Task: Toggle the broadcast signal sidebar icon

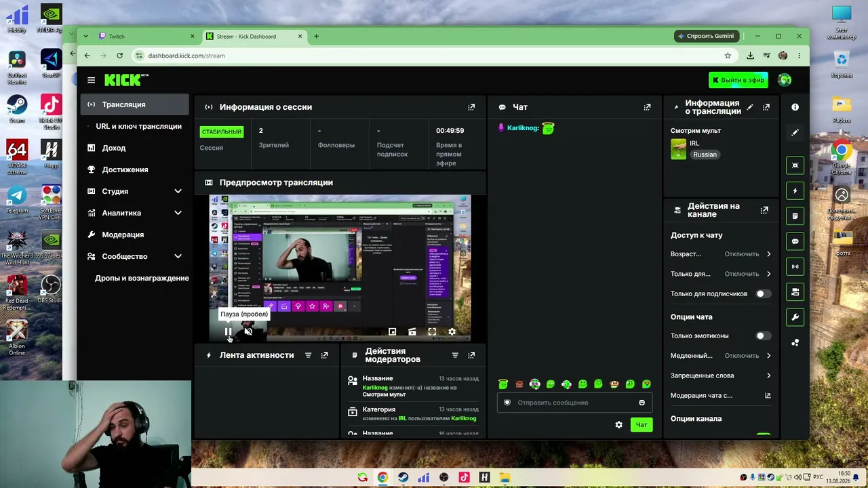Action: [795, 266]
